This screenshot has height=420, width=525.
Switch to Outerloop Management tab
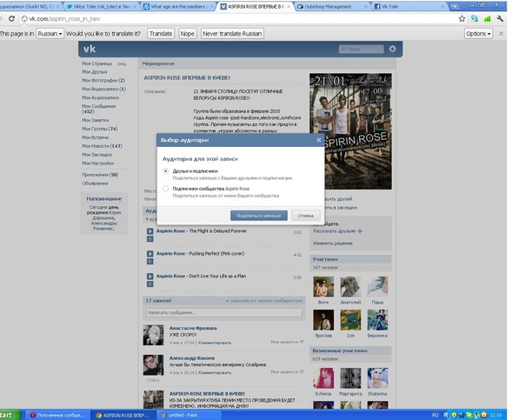(332, 6)
